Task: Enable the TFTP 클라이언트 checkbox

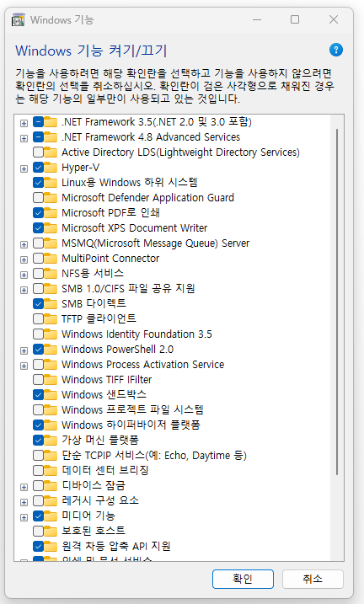Action: pyautogui.click(x=38, y=319)
